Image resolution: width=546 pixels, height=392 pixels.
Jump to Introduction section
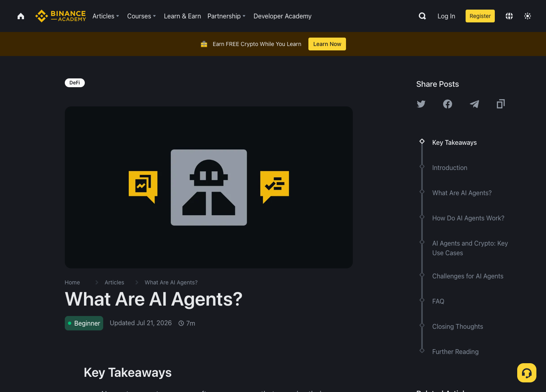pos(450,168)
